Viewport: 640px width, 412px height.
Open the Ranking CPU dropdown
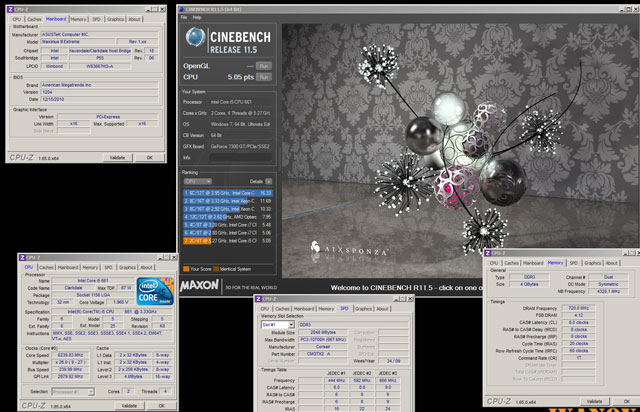point(197,181)
